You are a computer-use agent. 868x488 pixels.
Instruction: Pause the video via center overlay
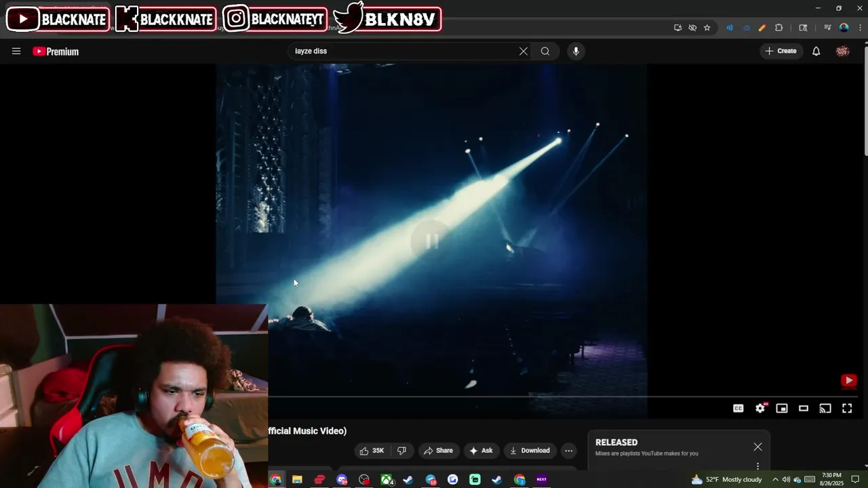(432, 241)
